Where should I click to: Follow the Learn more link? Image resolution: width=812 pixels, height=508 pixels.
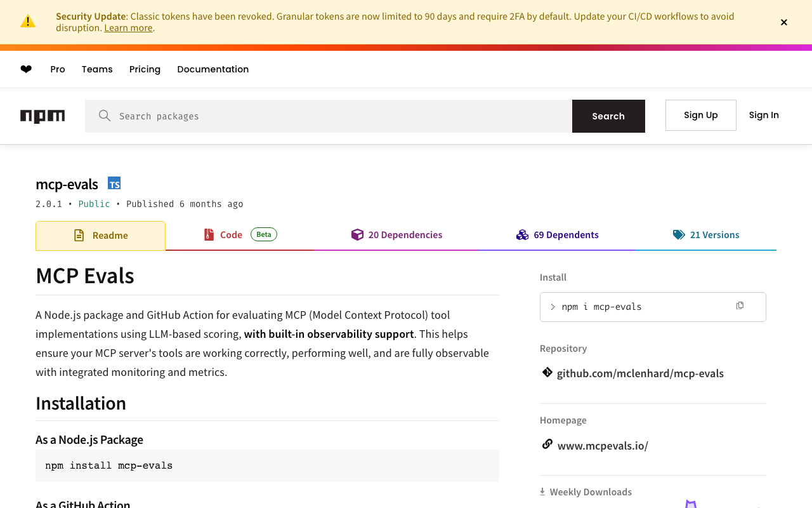click(128, 28)
